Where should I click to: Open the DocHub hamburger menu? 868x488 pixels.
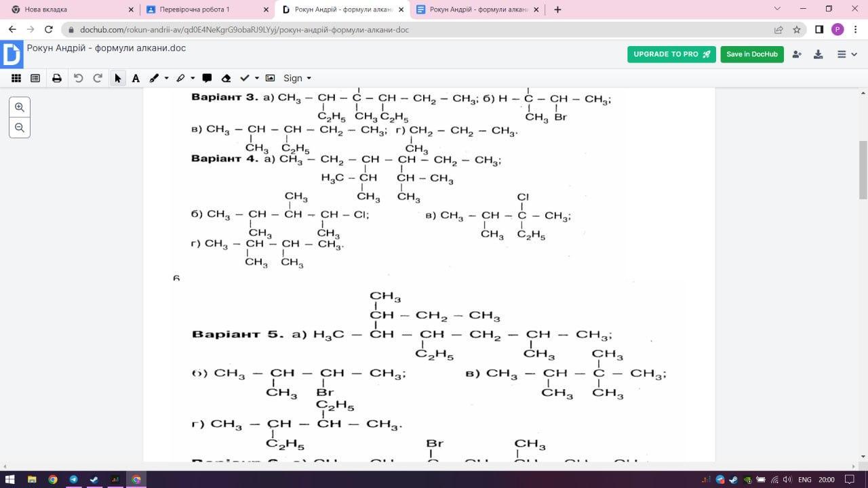[x=842, y=54]
